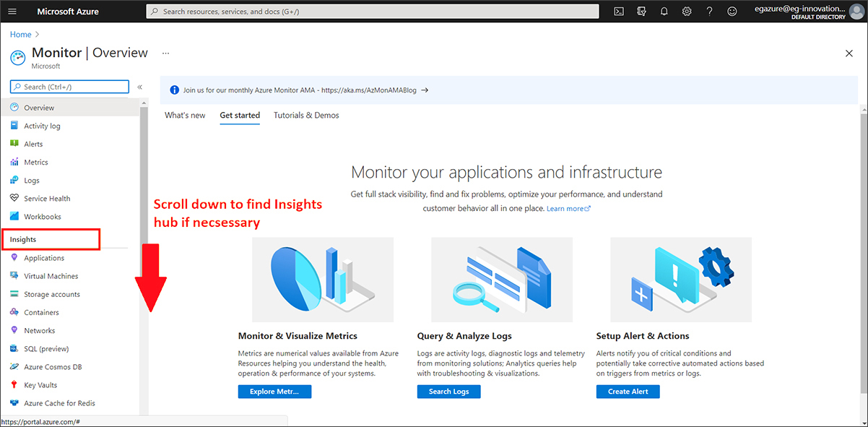Screen dimensions: 868x427
Task: Open Cloud Shell from the top bar
Action: pos(619,12)
